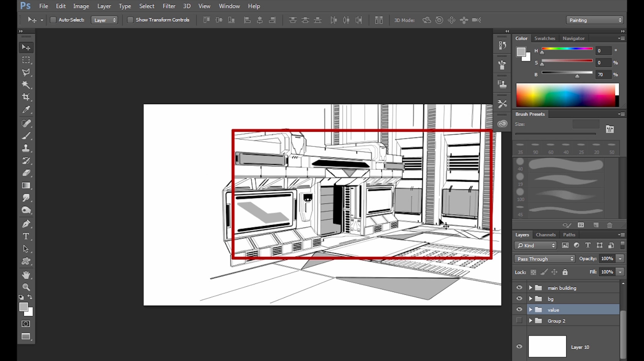
Task: Enable the Auto-Select checkbox
Action: point(53,20)
